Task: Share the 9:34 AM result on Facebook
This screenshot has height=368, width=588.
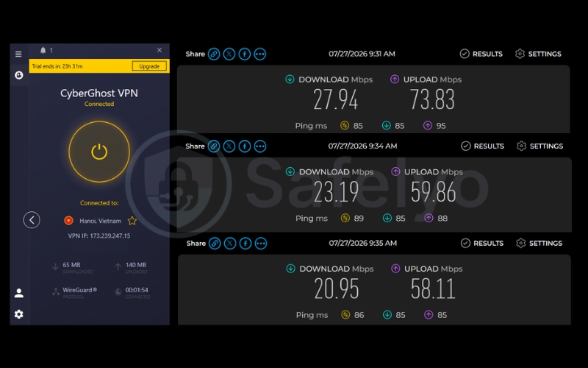Action: (245, 146)
